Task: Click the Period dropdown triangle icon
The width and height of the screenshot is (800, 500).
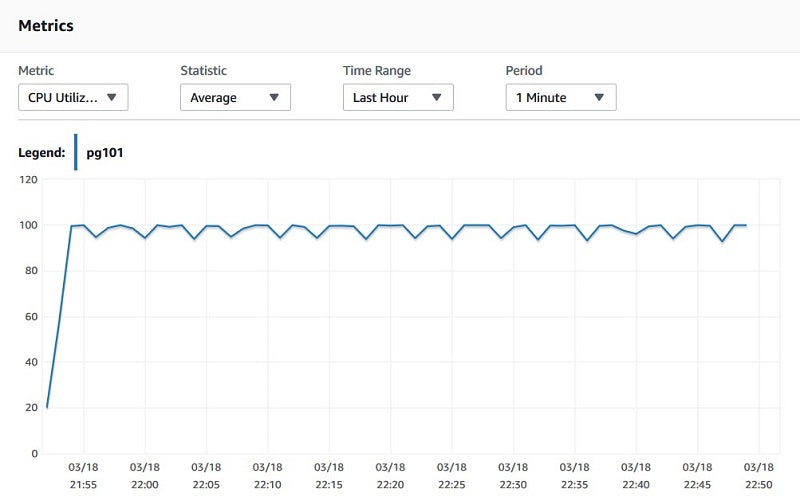Action: click(x=598, y=97)
